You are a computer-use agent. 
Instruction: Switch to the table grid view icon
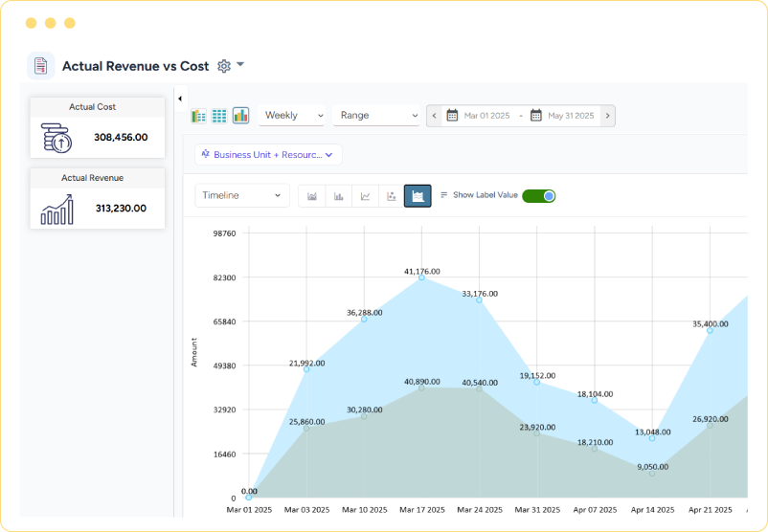[x=219, y=116]
